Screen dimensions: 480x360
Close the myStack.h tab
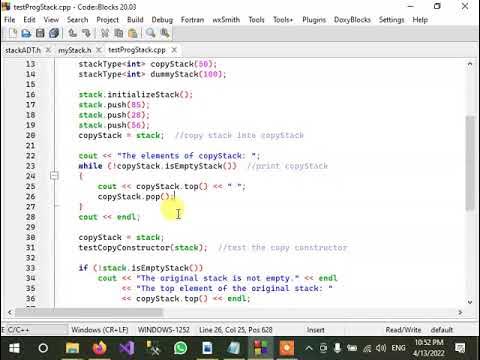tap(98, 50)
